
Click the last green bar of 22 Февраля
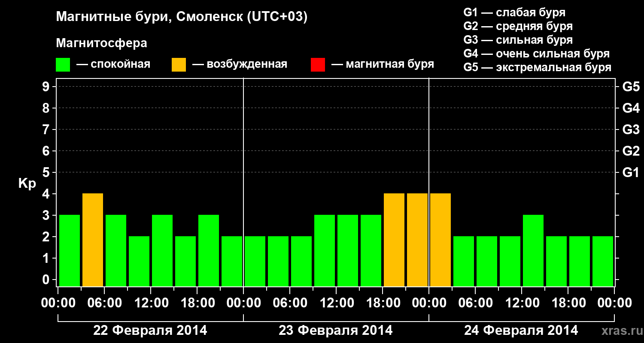tap(232, 261)
